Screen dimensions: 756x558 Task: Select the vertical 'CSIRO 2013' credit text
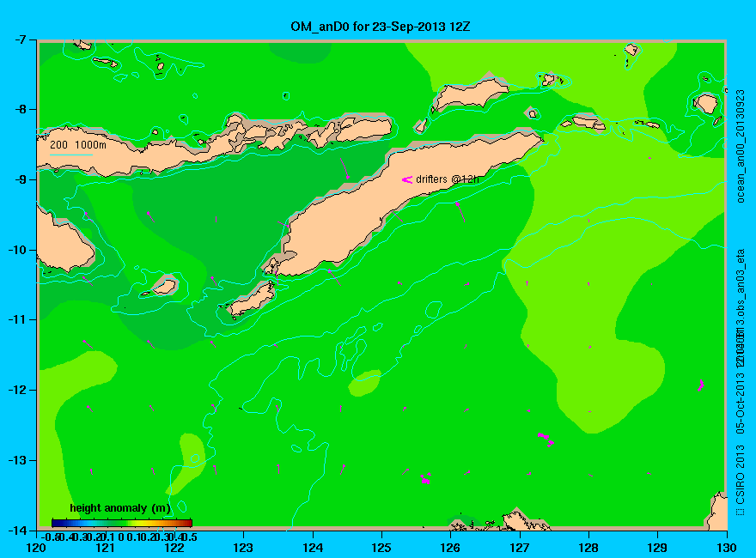pos(741,475)
